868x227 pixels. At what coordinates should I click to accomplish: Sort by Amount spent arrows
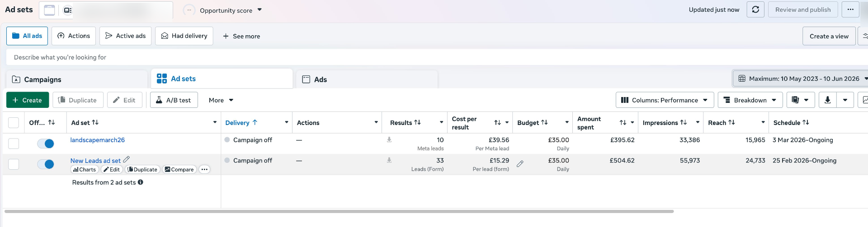[623, 123]
